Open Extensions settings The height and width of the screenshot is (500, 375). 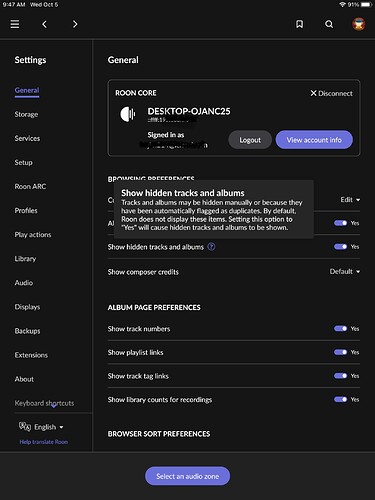pyautogui.click(x=31, y=355)
